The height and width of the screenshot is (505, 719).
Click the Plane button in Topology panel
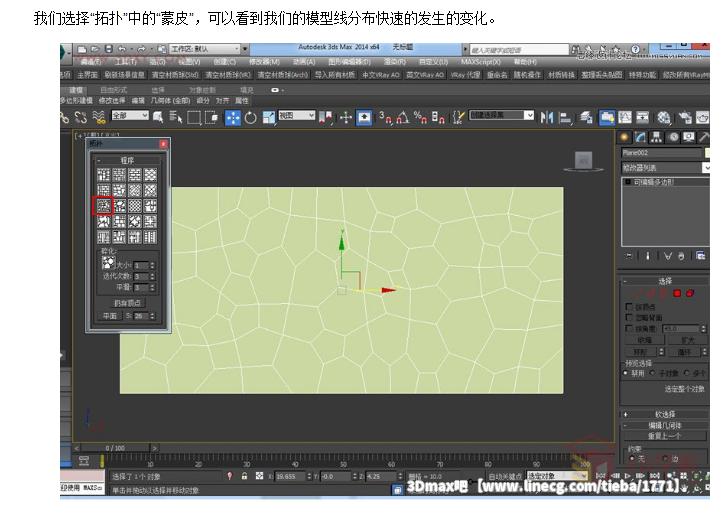pos(110,316)
